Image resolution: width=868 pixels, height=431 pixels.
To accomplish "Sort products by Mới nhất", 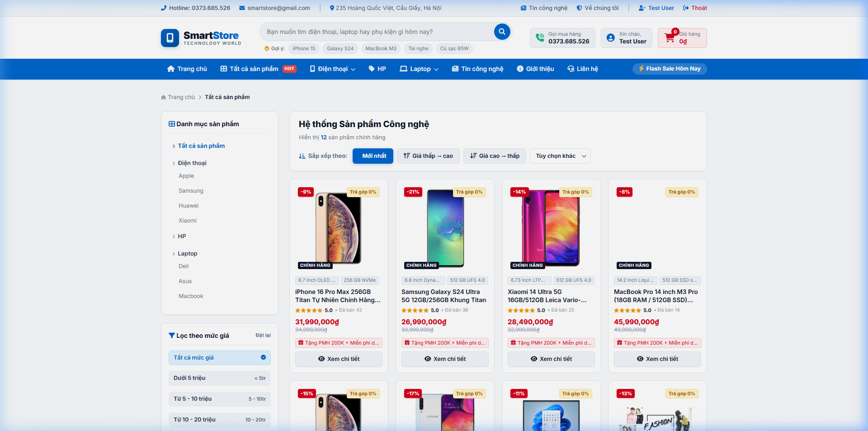I will [x=373, y=156].
